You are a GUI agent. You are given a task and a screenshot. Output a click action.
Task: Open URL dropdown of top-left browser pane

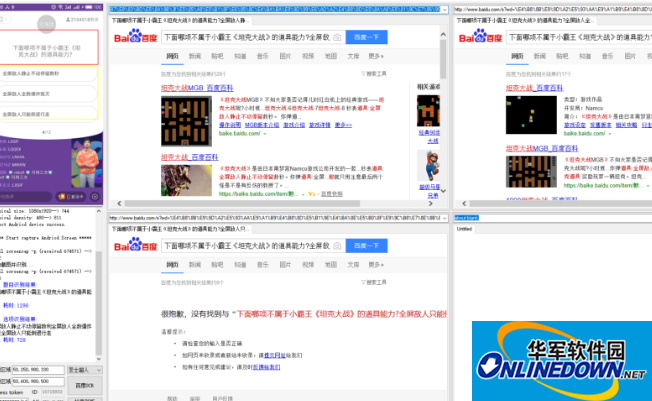(x=445, y=9)
